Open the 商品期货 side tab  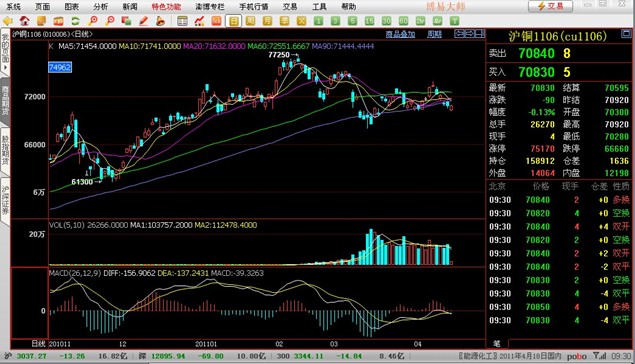[x=5, y=100]
